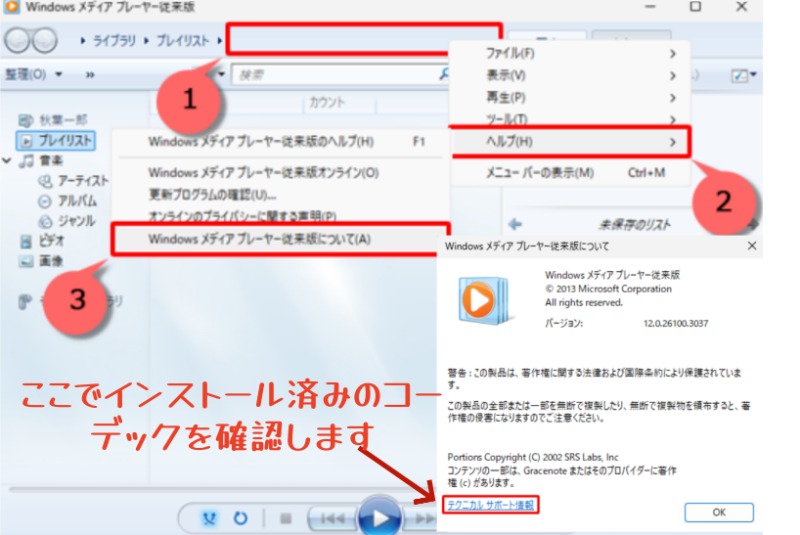Click the video icon beside ビデオ
The height and width of the screenshot is (535, 800).
[x=26, y=241]
